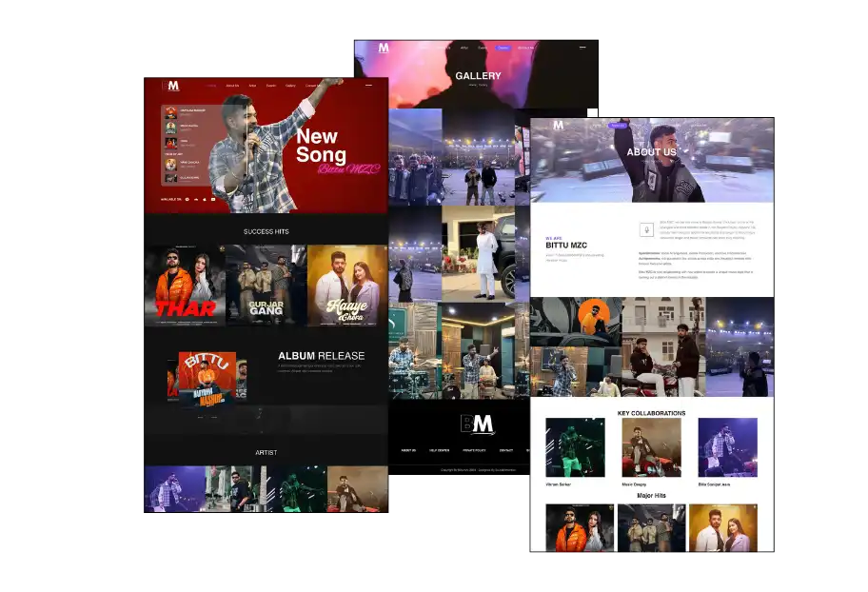Click the first streaming icon after Available On
The image size is (868, 592).
pyautogui.click(x=187, y=200)
